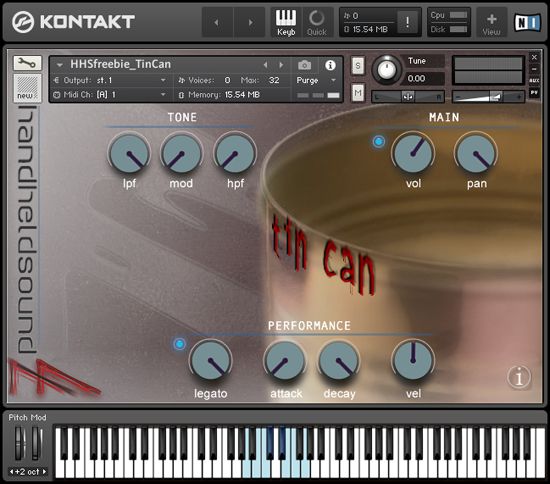Remove instrument with the X button
This screenshot has height=484, width=550.
(x=534, y=57)
